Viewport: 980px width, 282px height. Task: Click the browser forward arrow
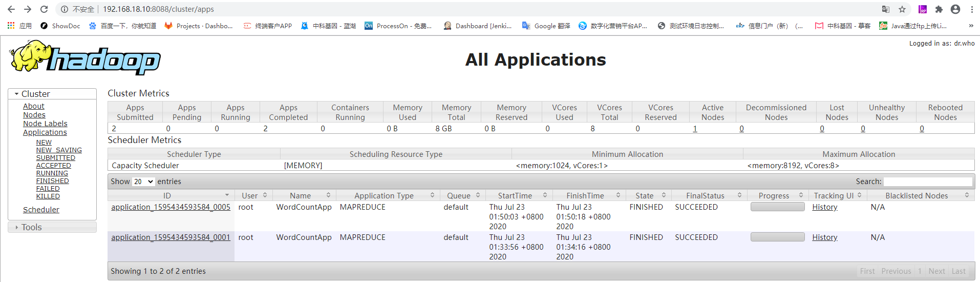point(28,9)
